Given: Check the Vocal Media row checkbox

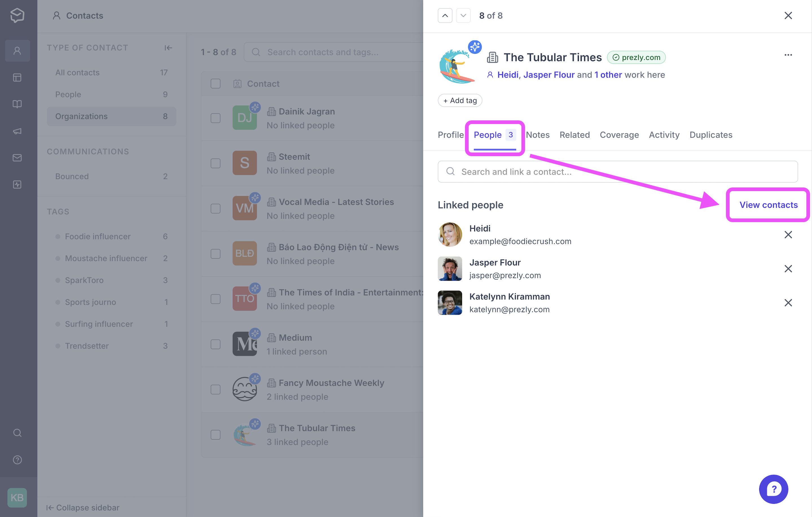Looking at the screenshot, I should coord(216,208).
